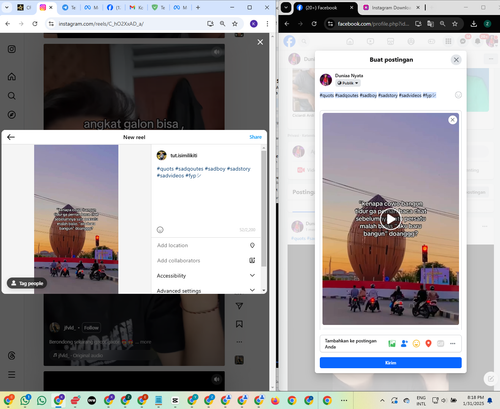Open tab search dropdown in left Chrome window
This screenshot has width=500, height=409.
(x=6, y=7)
